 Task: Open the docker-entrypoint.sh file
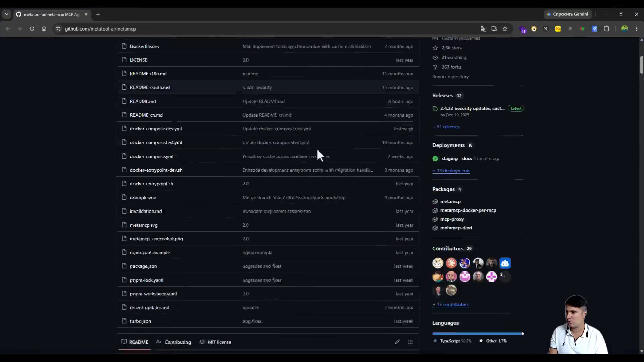pos(152,184)
